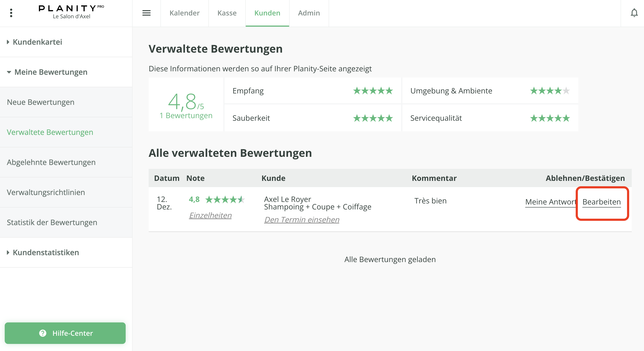Go to Verwaltungsrichtlinien
Screen dimensions: 644x351
pos(46,192)
